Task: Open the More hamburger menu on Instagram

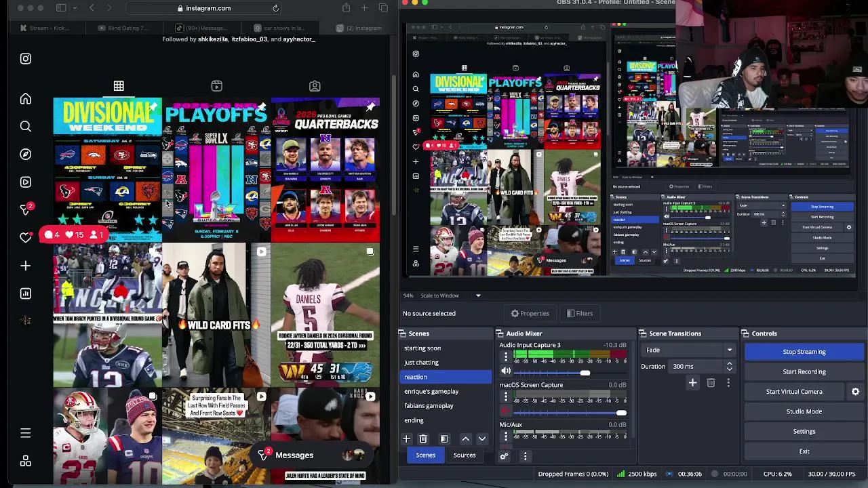Action: coord(25,433)
